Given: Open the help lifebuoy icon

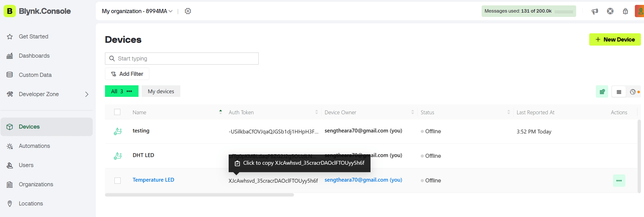Looking at the screenshot, I should 610,11.
